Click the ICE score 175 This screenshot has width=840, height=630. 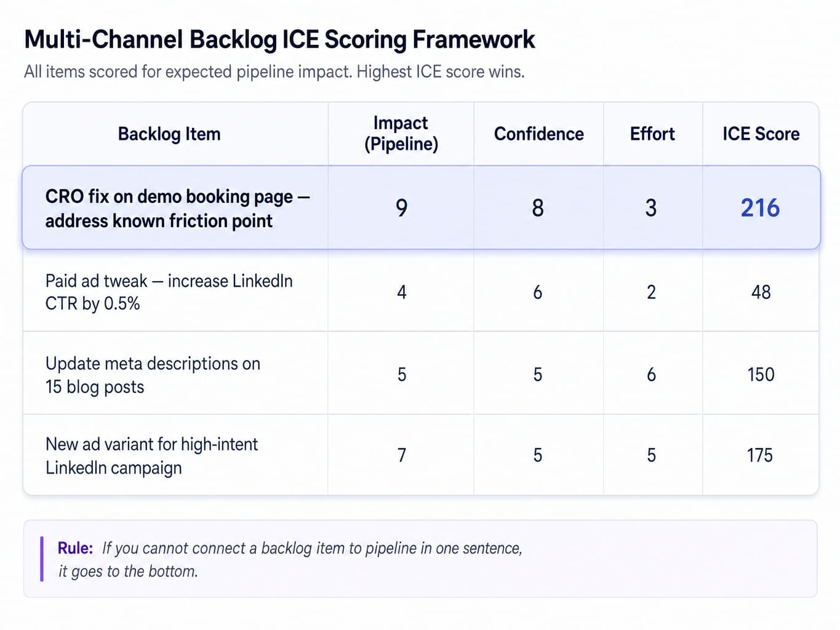(x=760, y=455)
